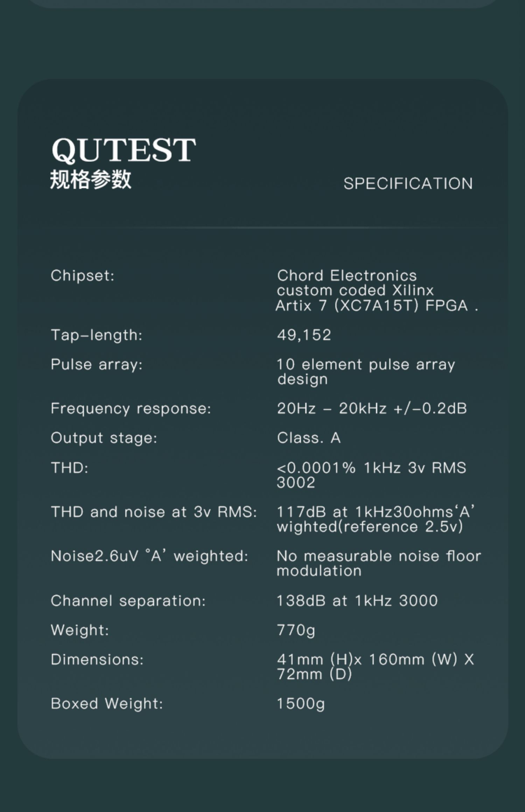Click the 41mm x 160mm dimensions value
Image resolution: width=525 pixels, height=812 pixels.
(x=376, y=667)
